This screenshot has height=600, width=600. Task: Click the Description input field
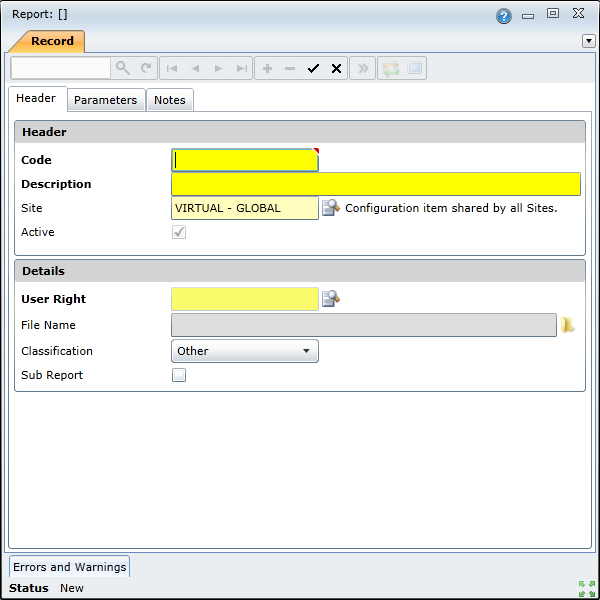click(x=375, y=184)
